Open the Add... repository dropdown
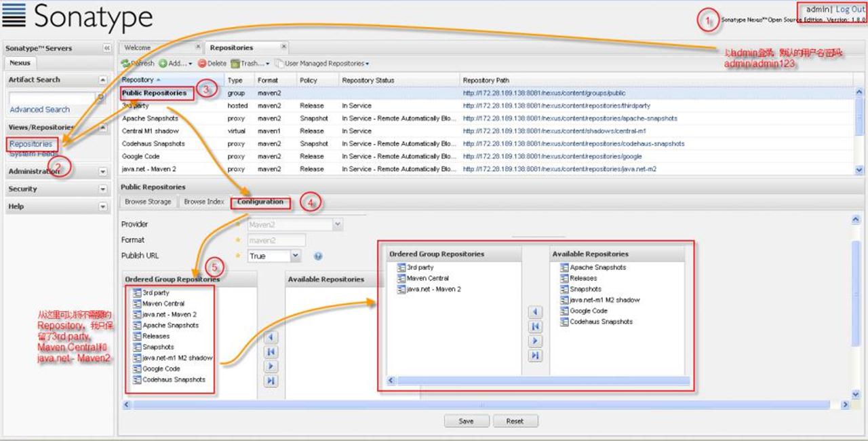 click(176, 63)
